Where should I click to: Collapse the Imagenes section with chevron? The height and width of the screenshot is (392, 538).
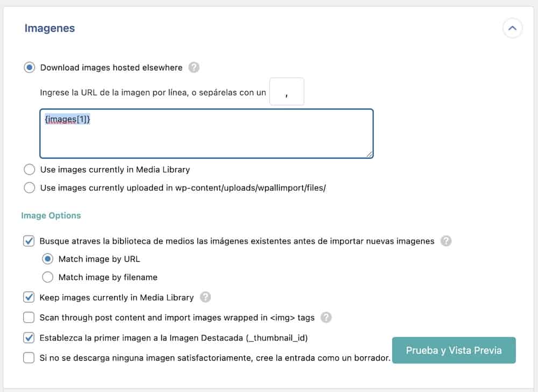(x=512, y=28)
